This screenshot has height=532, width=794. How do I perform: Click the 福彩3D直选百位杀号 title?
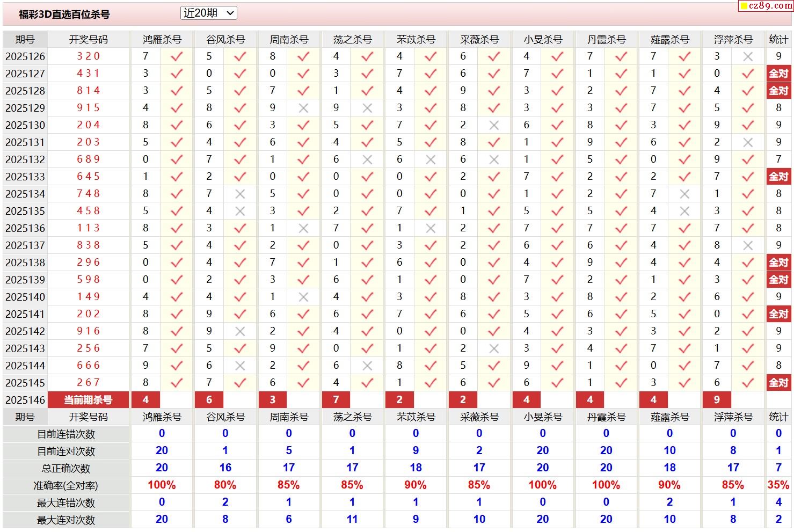point(64,14)
